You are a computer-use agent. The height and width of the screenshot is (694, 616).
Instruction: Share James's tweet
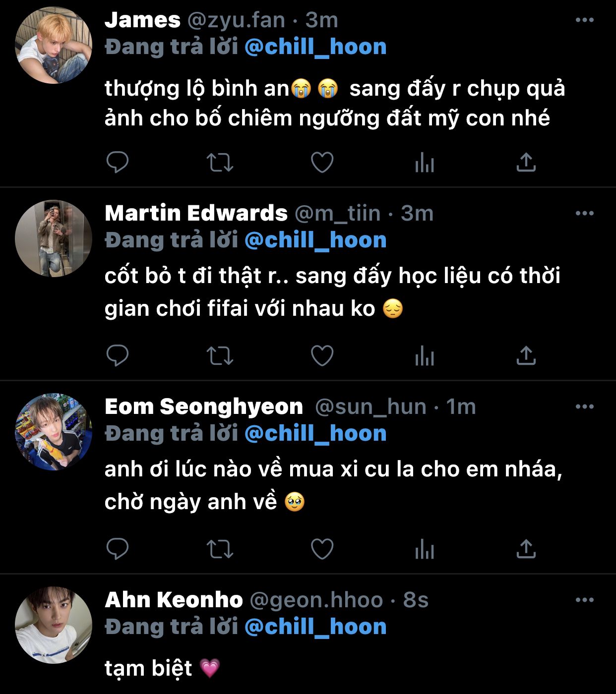tap(526, 162)
